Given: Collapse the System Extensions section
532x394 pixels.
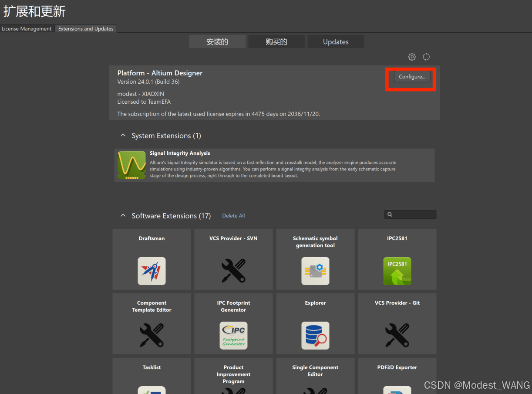Looking at the screenshot, I should (123, 136).
